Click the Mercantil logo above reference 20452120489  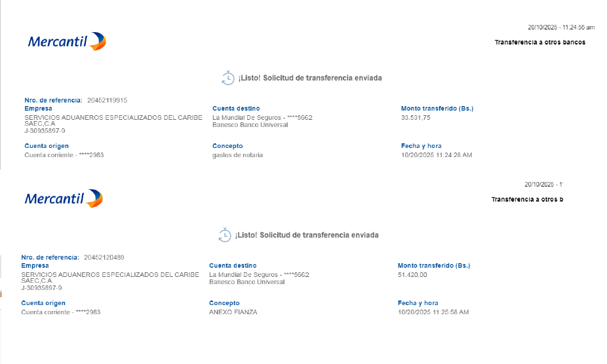pos(64,198)
